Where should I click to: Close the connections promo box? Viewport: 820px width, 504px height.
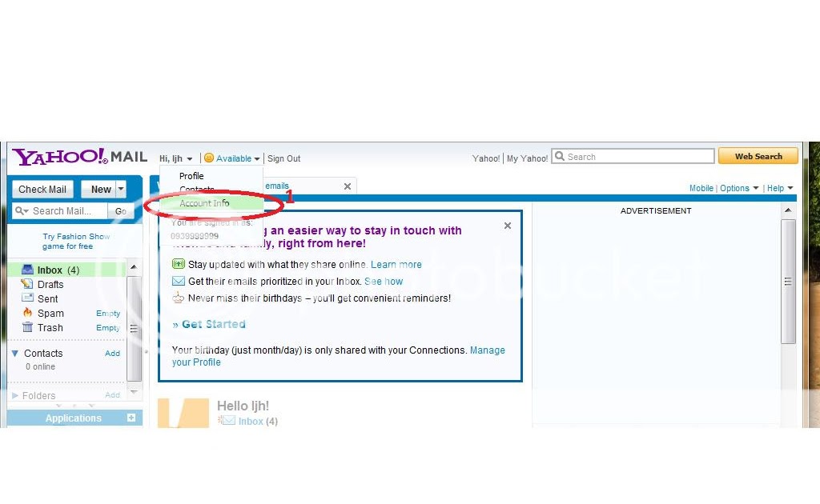pos(507,226)
